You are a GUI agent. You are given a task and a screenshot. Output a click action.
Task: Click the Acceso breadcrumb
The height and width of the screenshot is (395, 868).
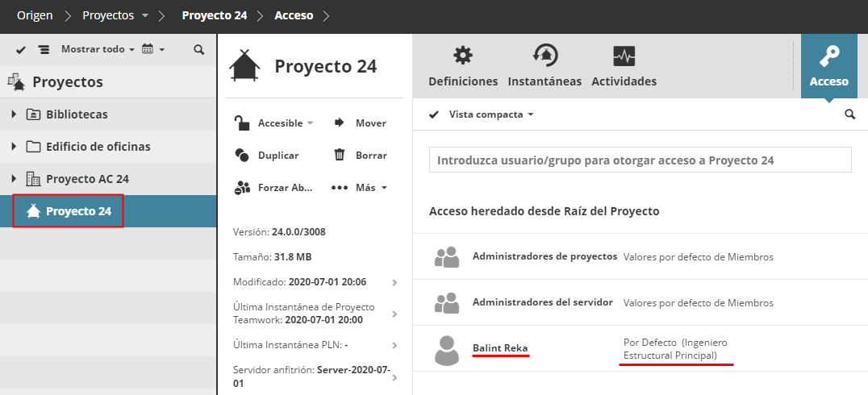294,15
